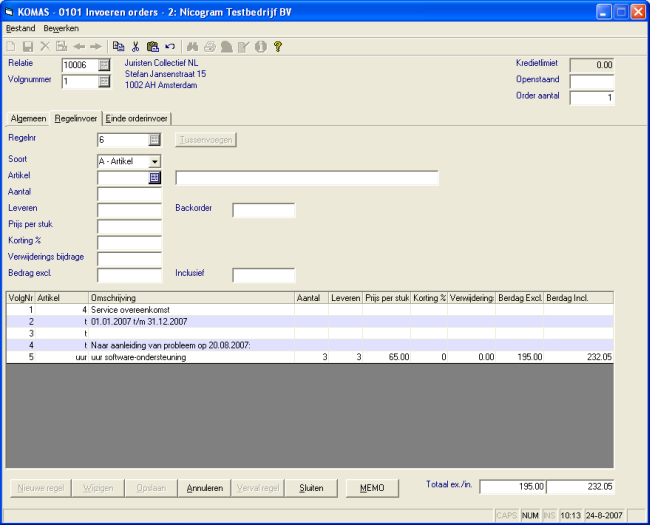
Task: Open Artikel lookup grid button
Action: (x=154, y=177)
